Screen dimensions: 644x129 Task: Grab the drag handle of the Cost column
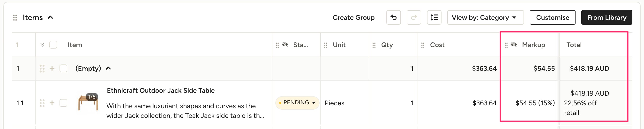(423, 45)
